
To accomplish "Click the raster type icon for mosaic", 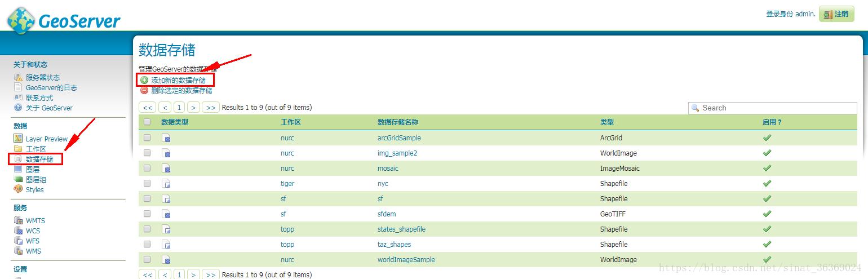I will (x=166, y=168).
